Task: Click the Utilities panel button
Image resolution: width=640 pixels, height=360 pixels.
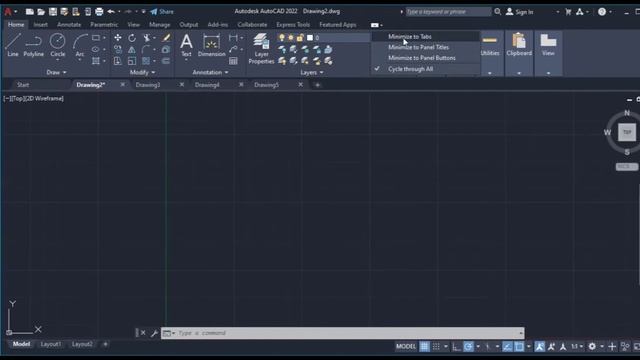Action: coord(490,53)
